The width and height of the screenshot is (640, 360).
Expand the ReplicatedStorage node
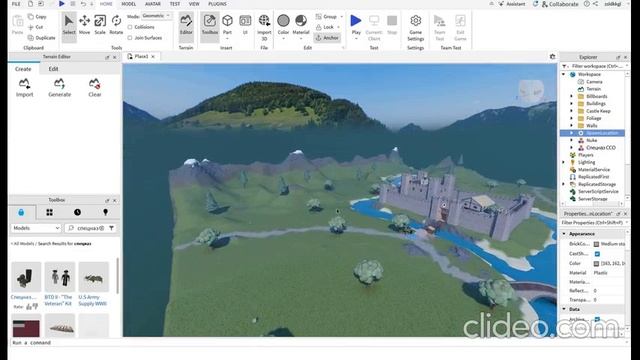tap(564, 184)
